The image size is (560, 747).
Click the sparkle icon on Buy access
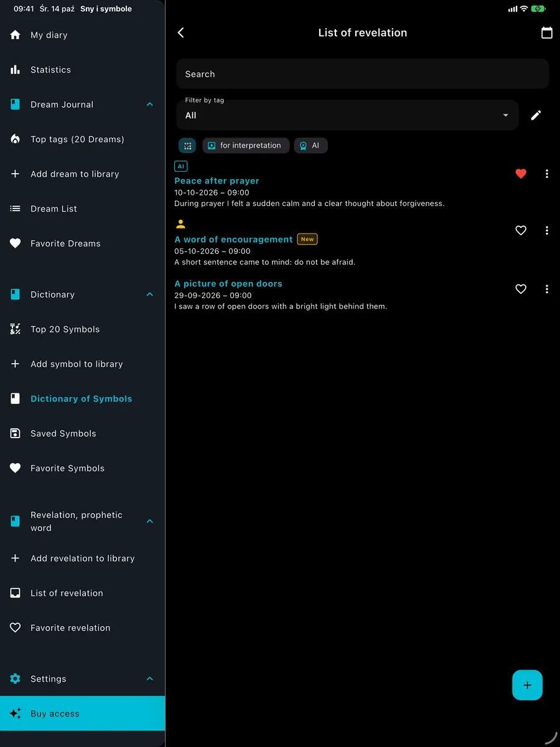pos(16,713)
